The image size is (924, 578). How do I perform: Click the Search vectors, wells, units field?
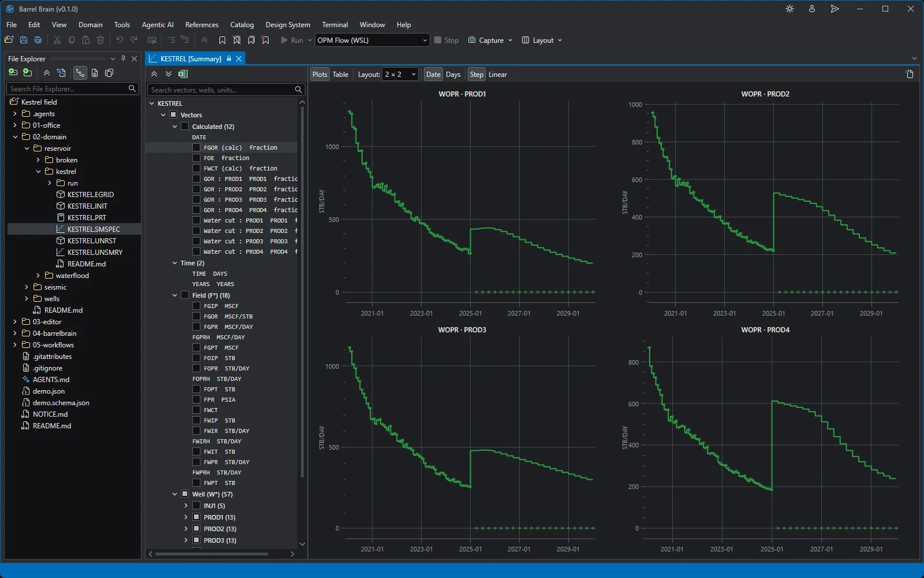point(226,90)
